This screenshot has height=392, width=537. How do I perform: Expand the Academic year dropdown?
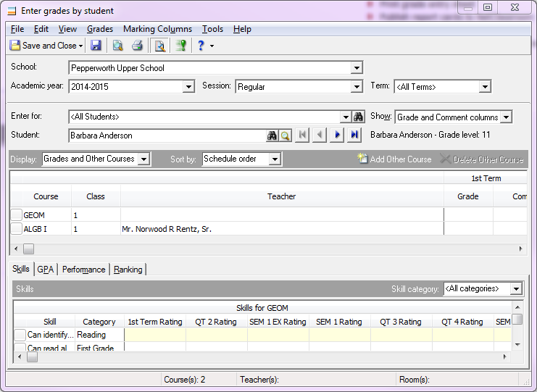188,87
